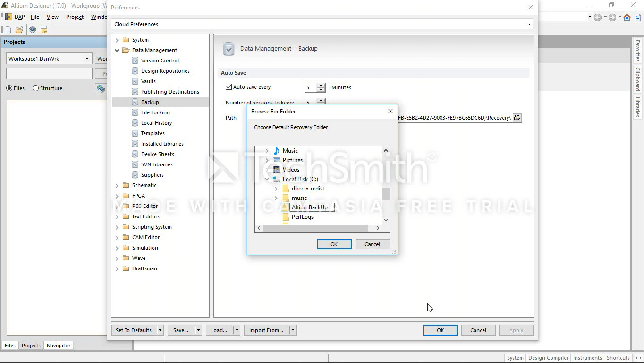Open an existing document via folder icon
The height and width of the screenshot is (363, 644).
click(19, 30)
